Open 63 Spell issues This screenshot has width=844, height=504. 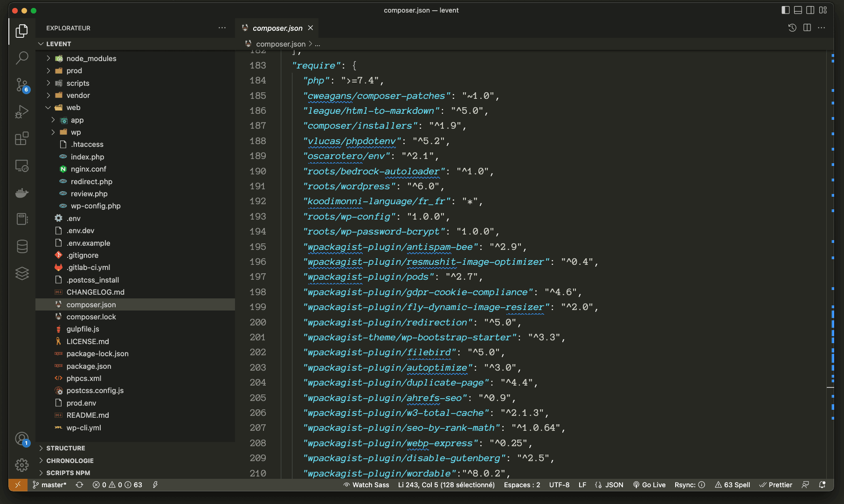coord(733,485)
